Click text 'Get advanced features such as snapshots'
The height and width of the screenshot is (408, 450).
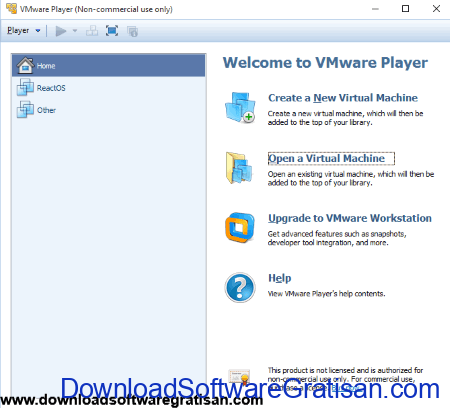[337, 234]
